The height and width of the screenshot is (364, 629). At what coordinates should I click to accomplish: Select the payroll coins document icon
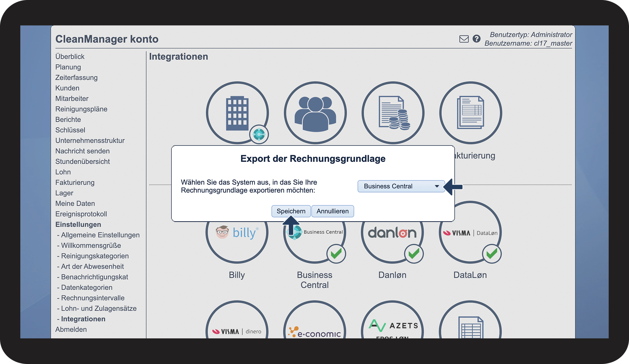pyautogui.click(x=393, y=113)
